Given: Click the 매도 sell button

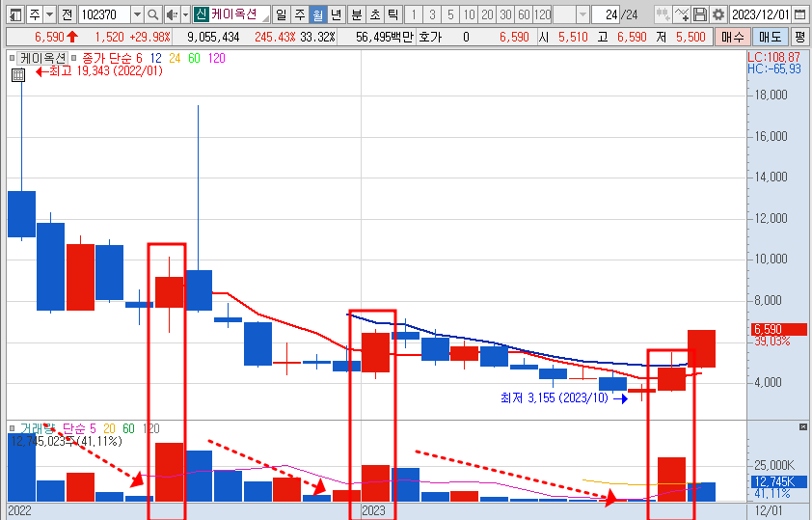Looking at the screenshot, I should [771, 37].
